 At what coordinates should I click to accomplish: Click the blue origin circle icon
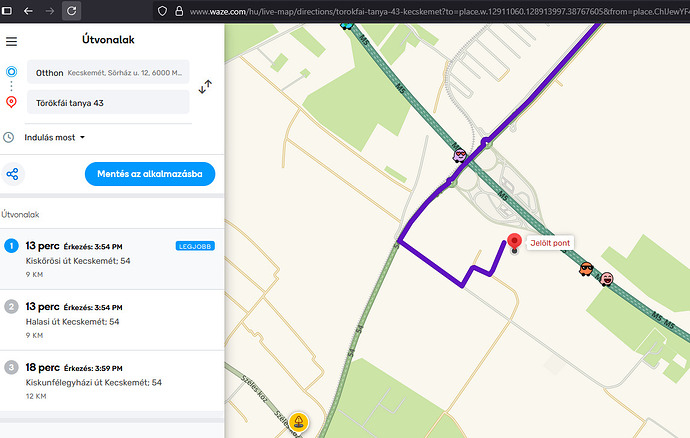coord(11,72)
